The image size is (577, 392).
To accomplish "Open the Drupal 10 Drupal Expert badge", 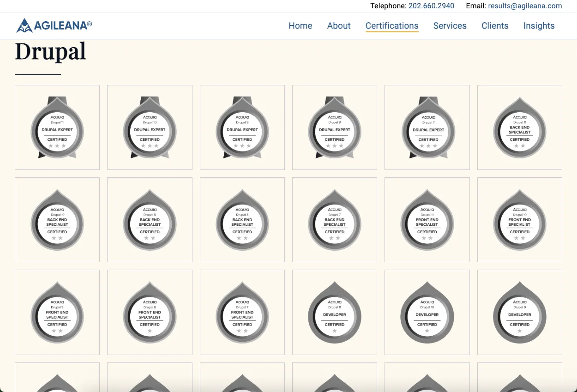I will [150, 127].
